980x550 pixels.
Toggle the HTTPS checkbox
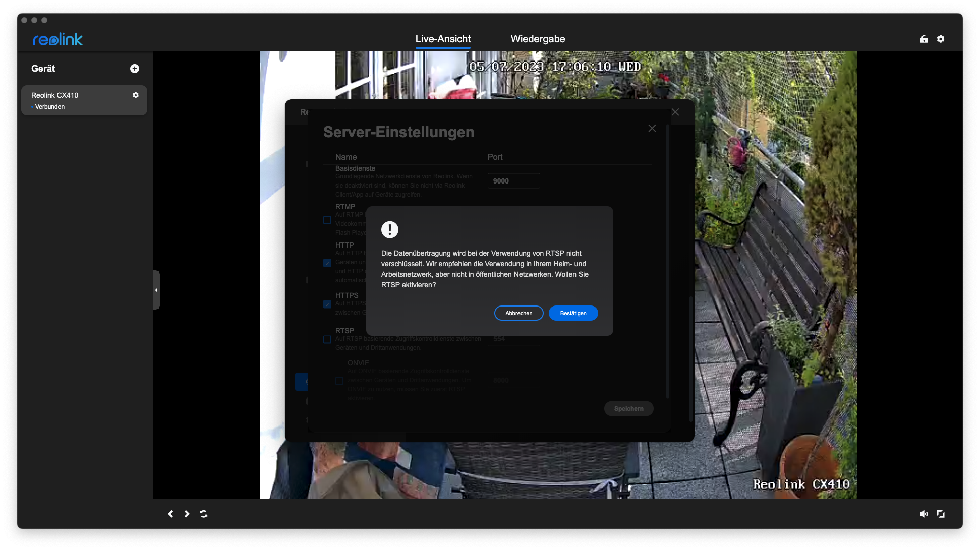pos(327,304)
